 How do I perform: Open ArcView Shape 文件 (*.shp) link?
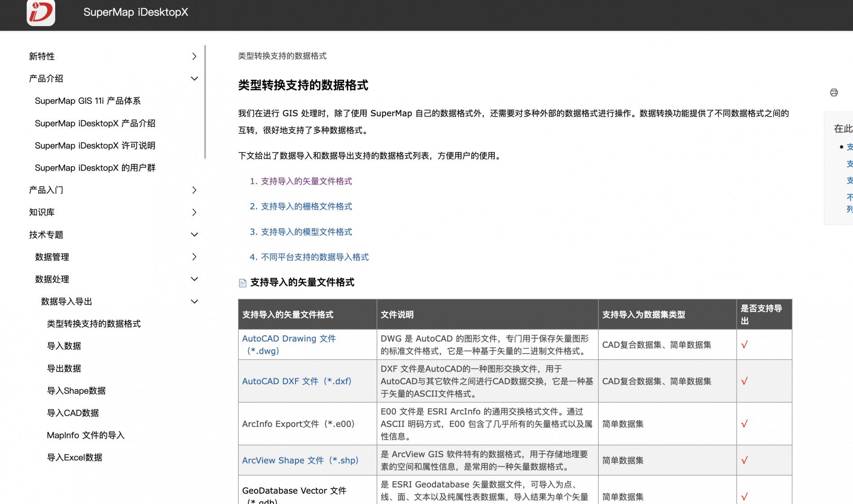300,460
